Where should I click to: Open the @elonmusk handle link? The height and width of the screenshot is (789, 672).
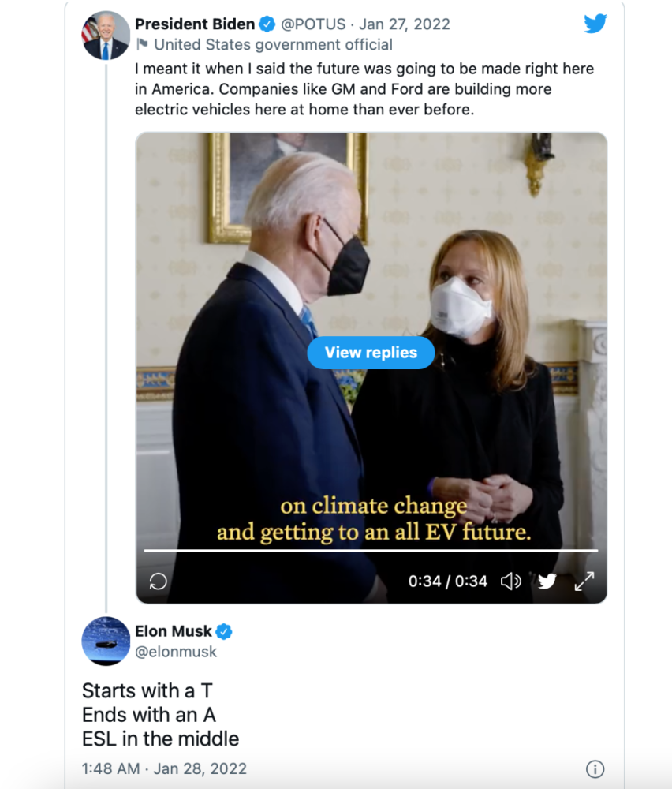coord(176,652)
